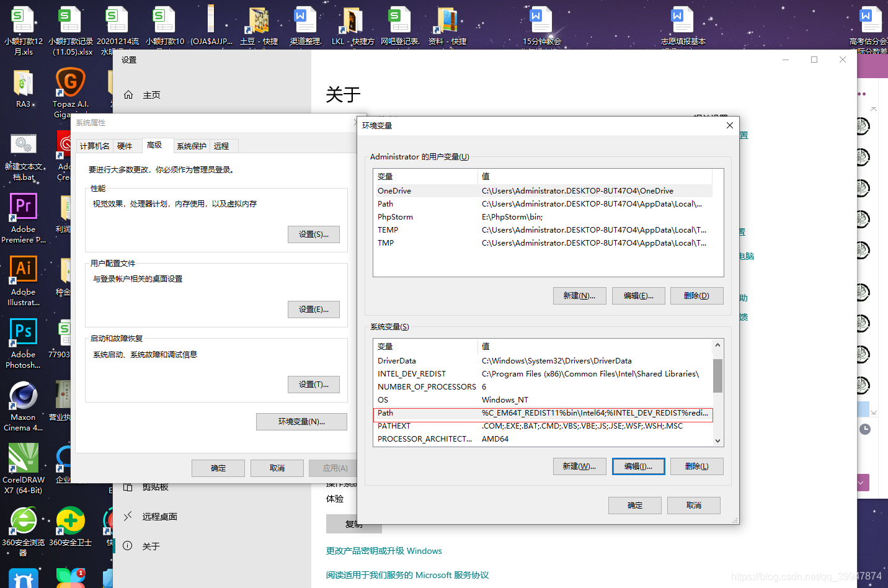The image size is (888, 588).
Task: Select the TMP user variable row
Action: click(x=543, y=243)
